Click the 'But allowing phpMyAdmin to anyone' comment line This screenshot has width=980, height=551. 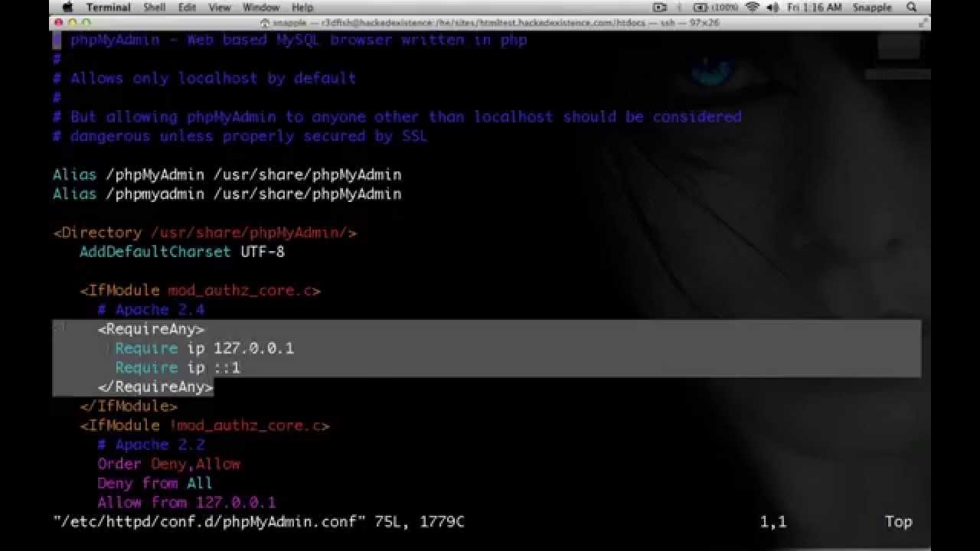pyautogui.click(x=397, y=116)
